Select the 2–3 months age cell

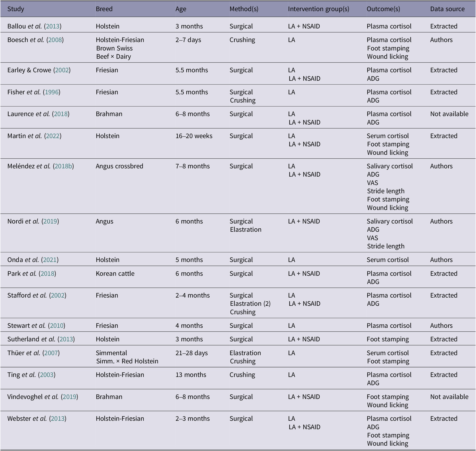[x=192, y=419]
